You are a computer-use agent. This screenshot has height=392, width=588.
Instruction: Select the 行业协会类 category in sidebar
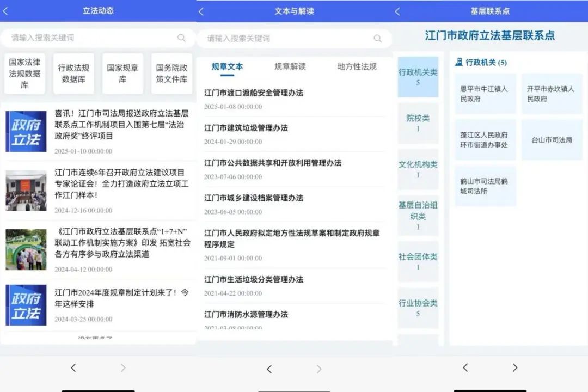click(x=418, y=308)
